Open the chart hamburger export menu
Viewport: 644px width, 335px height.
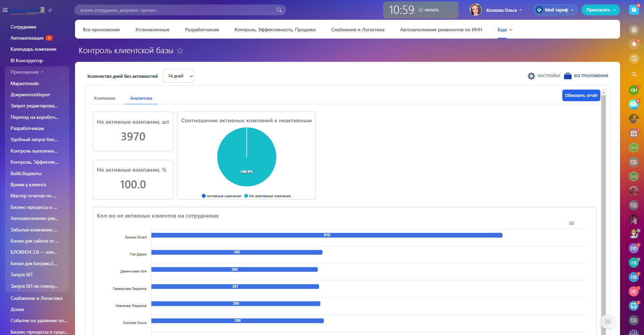click(571, 223)
